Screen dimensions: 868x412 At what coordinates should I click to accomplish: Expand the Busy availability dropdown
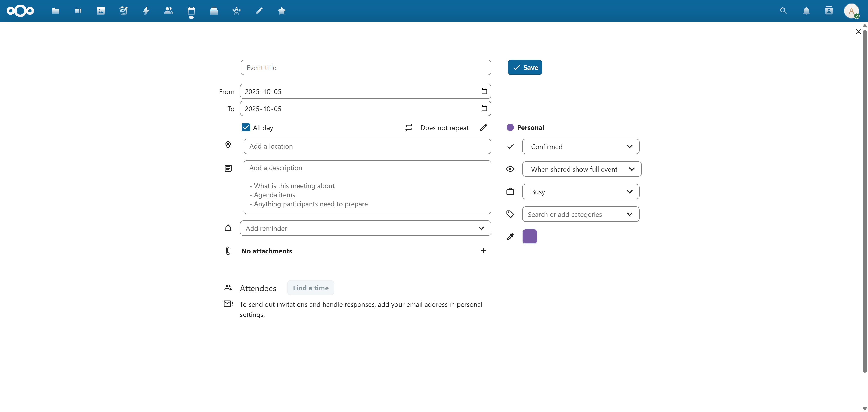581,192
